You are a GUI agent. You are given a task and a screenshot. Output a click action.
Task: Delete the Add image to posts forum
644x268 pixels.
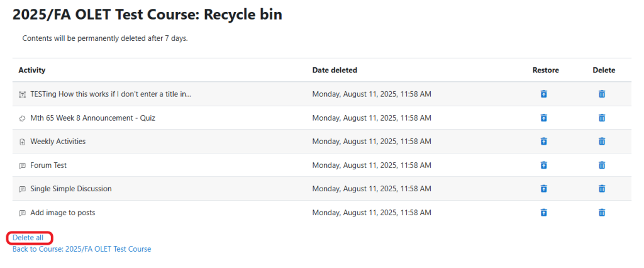point(602,213)
